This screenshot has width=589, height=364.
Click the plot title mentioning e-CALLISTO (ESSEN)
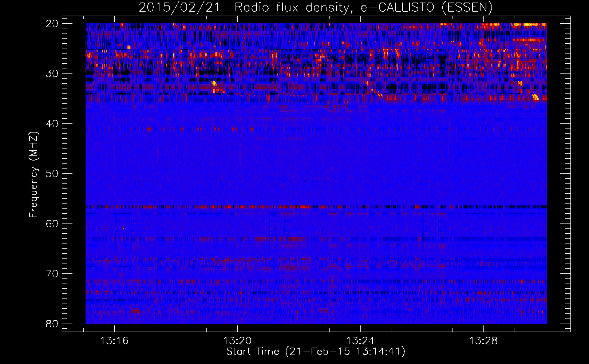(316, 7)
